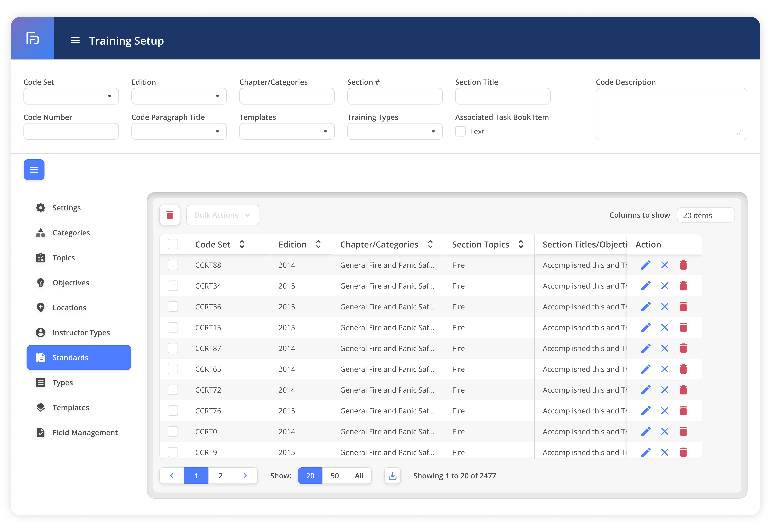Sort by Code Set column arrows
This screenshot has height=532, width=771.
(x=242, y=244)
